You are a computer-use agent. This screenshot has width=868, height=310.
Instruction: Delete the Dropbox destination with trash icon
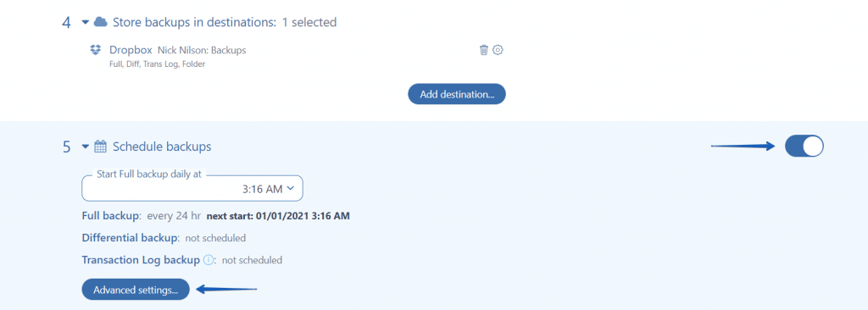click(x=484, y=50)
